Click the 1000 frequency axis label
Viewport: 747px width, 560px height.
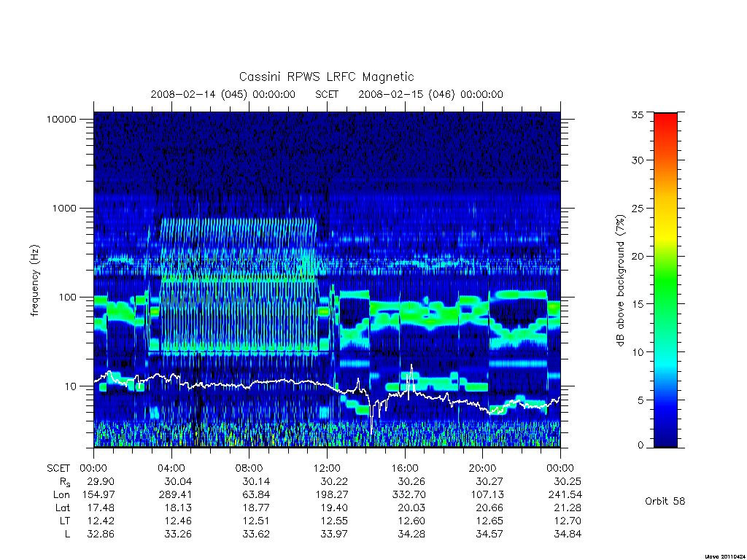click(x=64, y=208)
